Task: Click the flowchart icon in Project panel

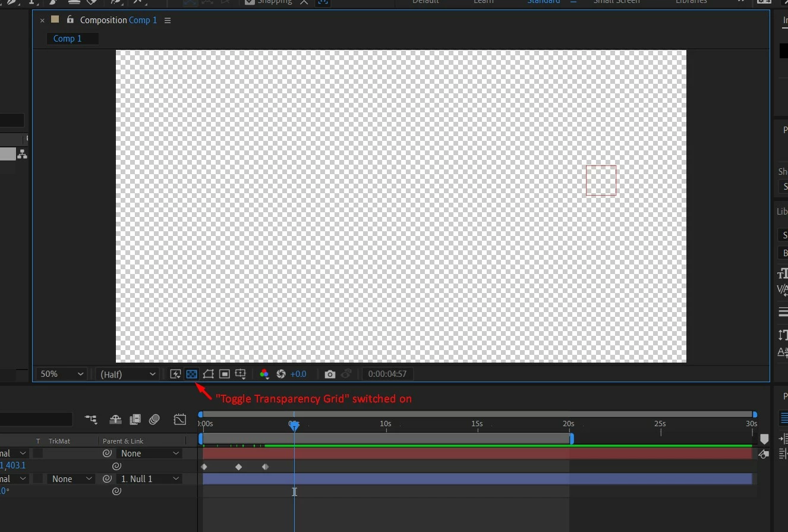Action: click(x=23, y=154)
